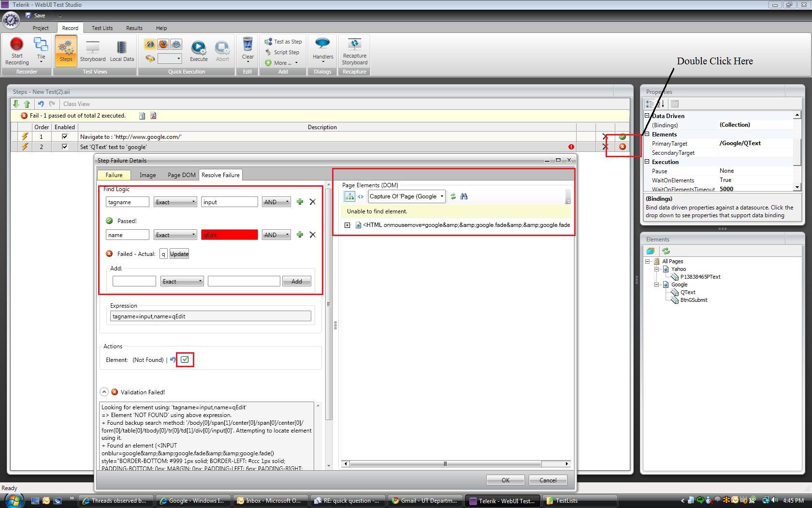Click the Start Recording button
The width and height of the screenshot is (812, 508).
[x=17, y=51]
